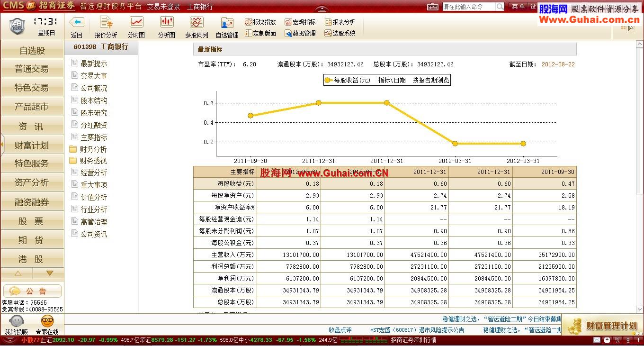644x346 pixels.
Task: Click the 每股收益(元) chart legend
Action: pyautogui.click(x=348, y=80)
